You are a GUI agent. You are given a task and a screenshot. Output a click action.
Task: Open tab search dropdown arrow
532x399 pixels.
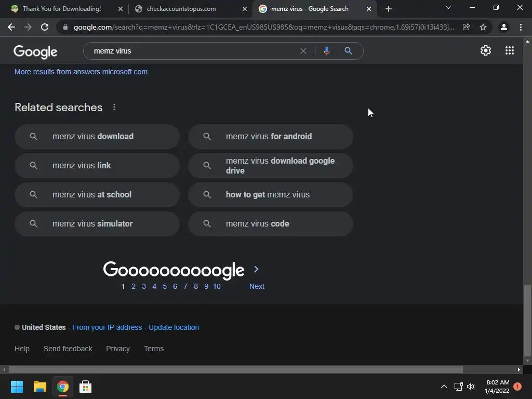[448, 7]
